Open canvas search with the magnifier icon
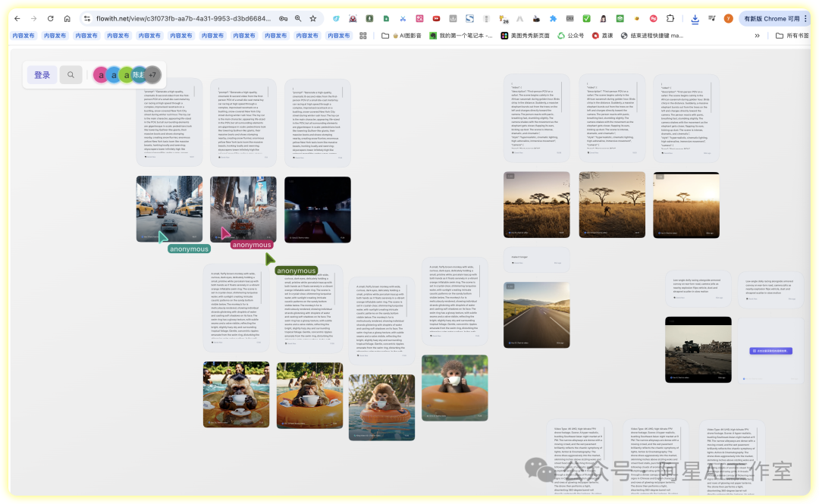The height and width of the screenshot is (504, 819). click(x=71, y=75)
